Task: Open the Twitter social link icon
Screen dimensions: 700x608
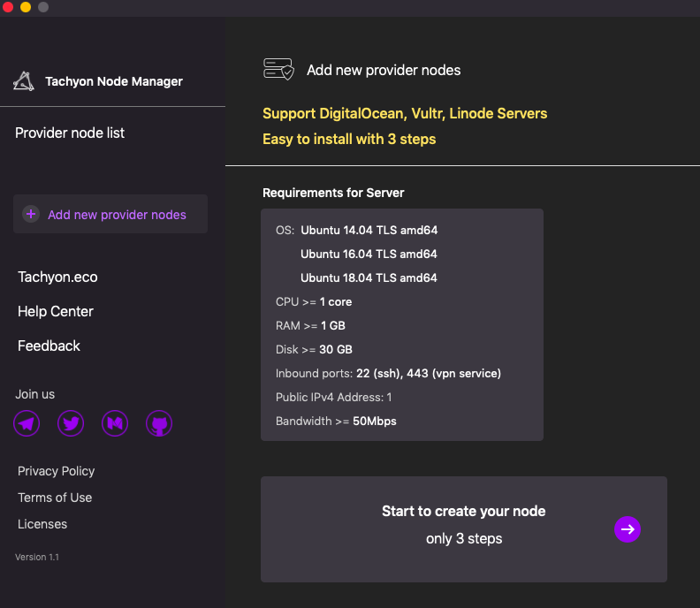Action: pos(71,423)
